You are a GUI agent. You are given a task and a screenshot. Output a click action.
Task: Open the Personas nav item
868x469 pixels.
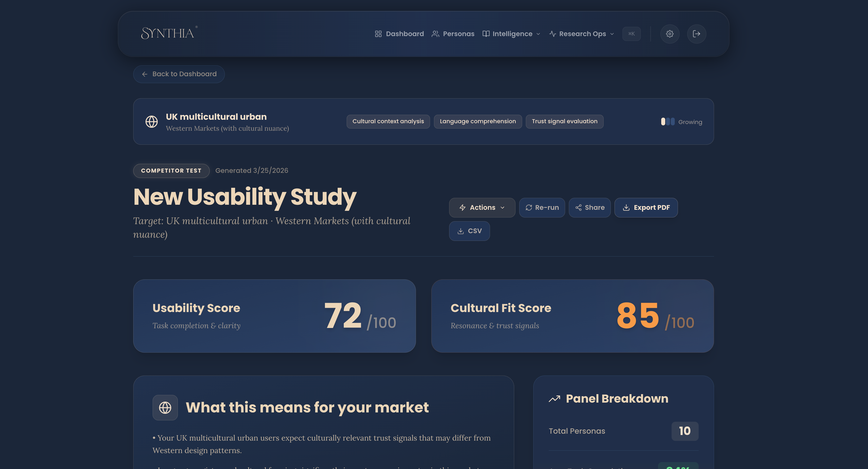tap(453, 34)
